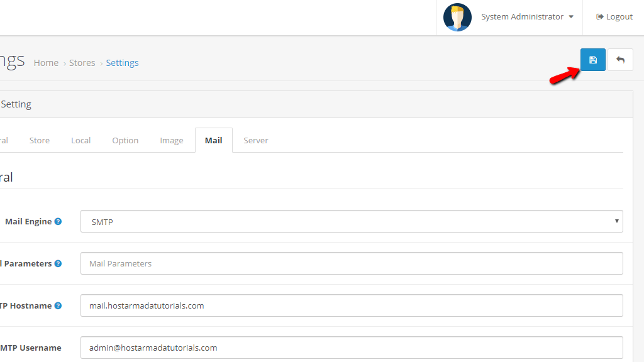Click the SMTP Hostname text field
Viewport: 644px width, 362px height.
[x=351, y=306]
